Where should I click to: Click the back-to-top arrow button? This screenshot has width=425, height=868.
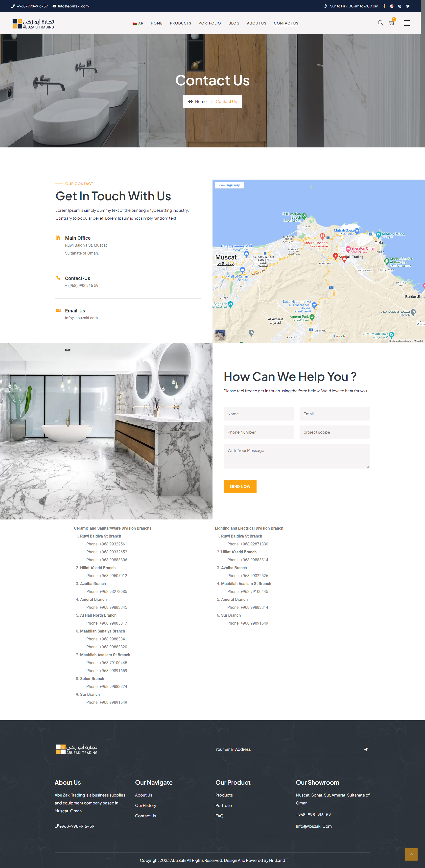coord(411,854)
